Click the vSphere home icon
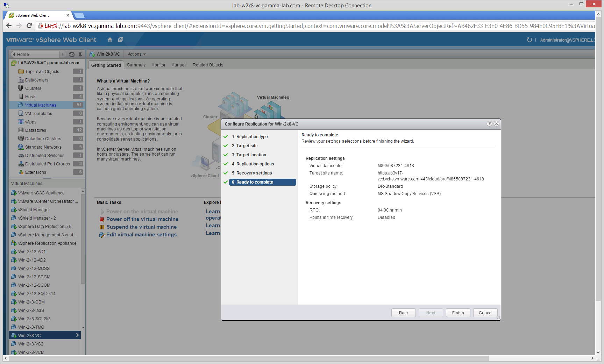The width and height of the screenshot is (604, 364). 110,40
